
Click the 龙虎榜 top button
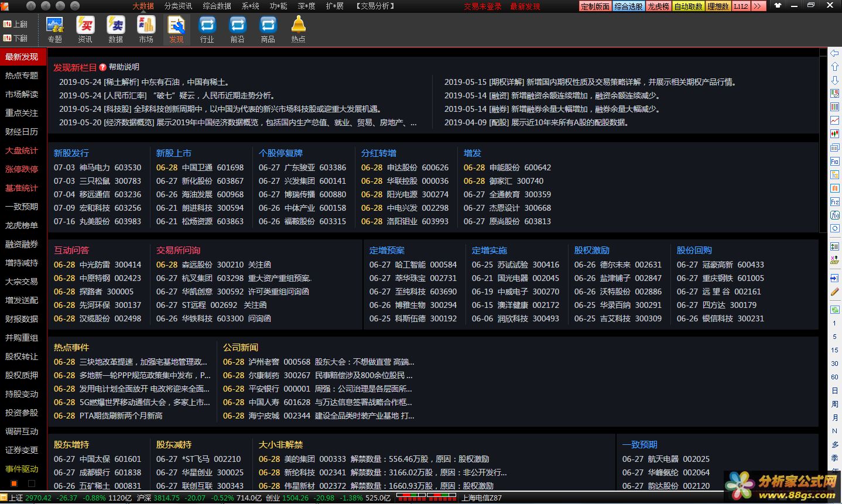pos(659,6)
